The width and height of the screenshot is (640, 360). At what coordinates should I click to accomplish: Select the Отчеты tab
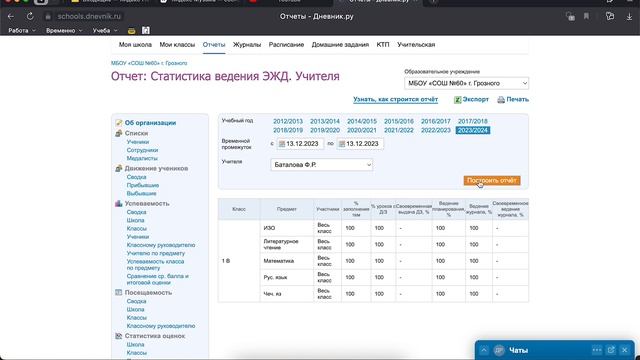click(214, 45)
